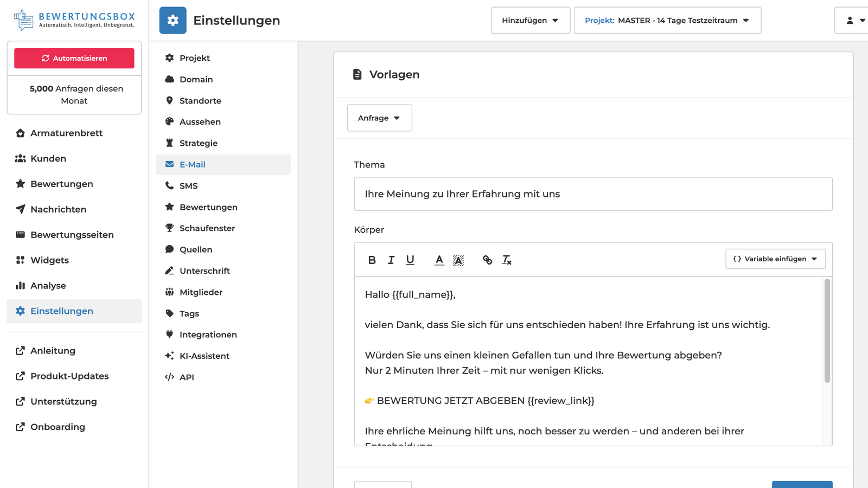This screenshot has height=488, width=868.
Task: Open the Variable einfügen dropdown
Action: click(x=775, y=259)
